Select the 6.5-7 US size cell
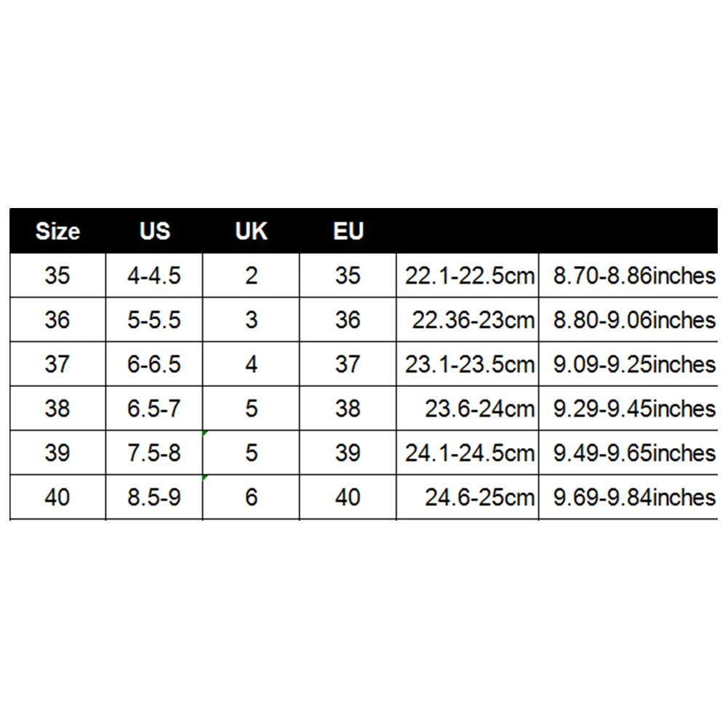728x728 pixels. pyautogui.click(x=154, y=409)
